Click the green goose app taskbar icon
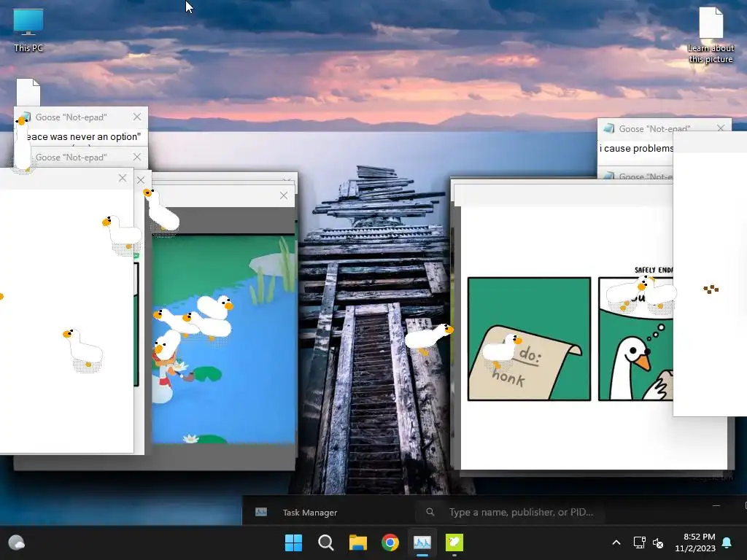Screen dimensions: 747x560 [454, 542]
